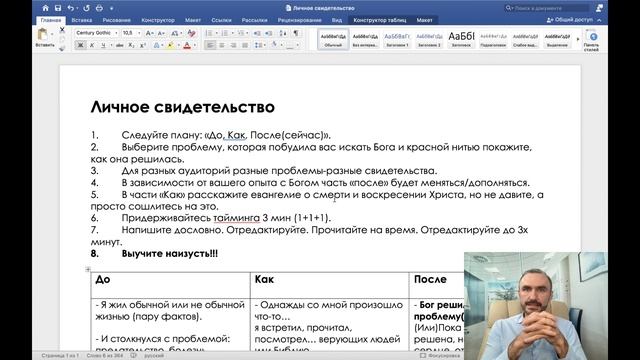Click the Home icon in the title bar
640x360 pixels.
pyautogui.click(x=45, y=8)
